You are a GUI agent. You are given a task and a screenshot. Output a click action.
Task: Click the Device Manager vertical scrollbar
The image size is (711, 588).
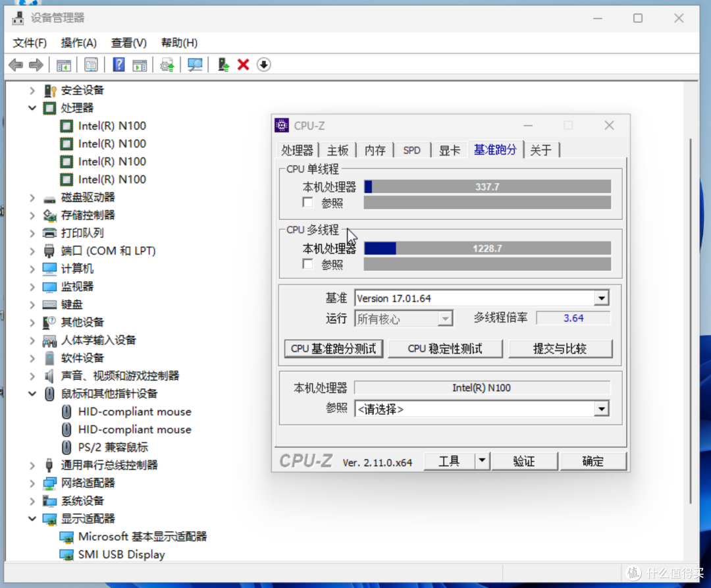(690, 321)
